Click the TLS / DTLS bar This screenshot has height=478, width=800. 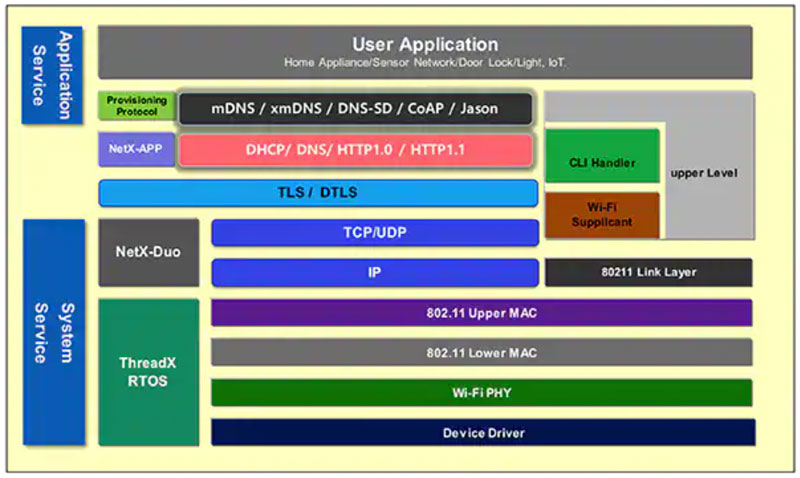(x=318, y=193)
